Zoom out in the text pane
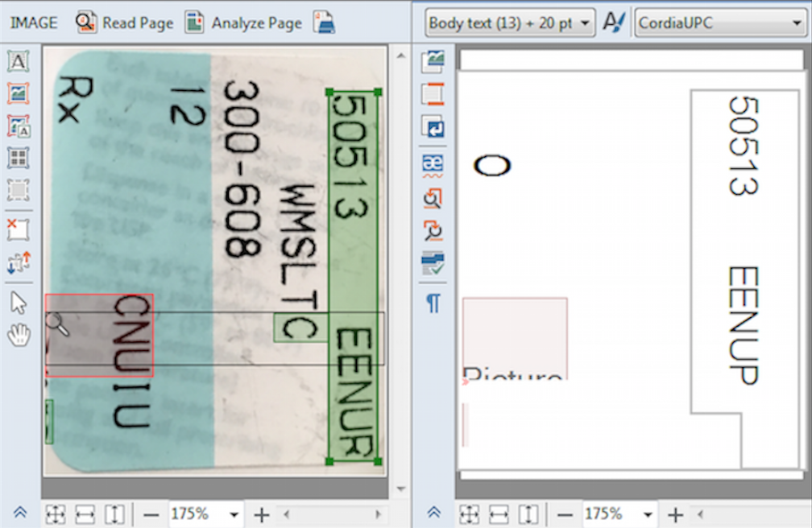This screenshot has height=528, width=812. 565,514
